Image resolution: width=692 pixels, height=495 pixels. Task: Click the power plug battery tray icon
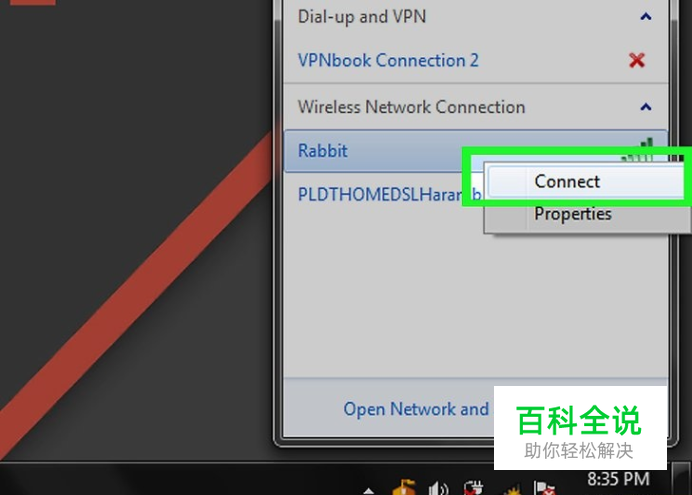tap(474, 488)
